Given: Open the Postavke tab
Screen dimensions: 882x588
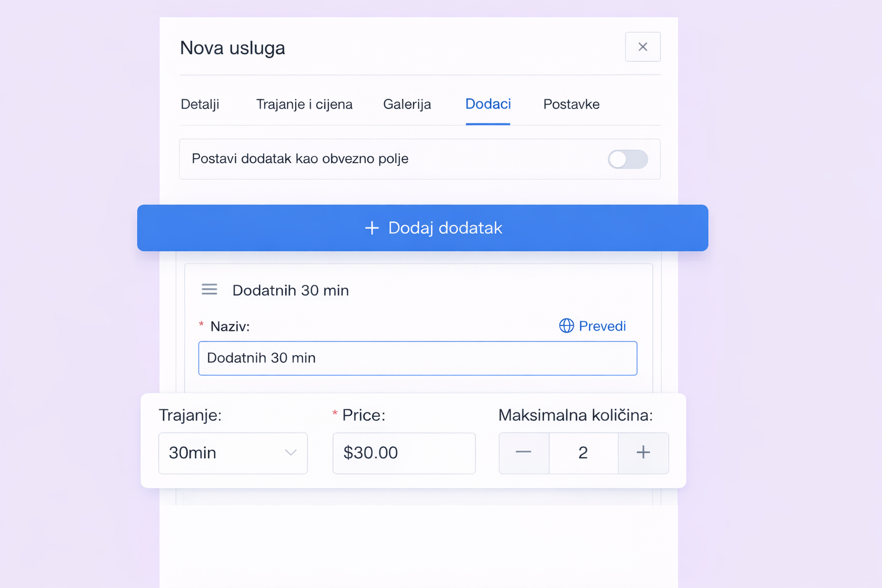Looking at the screenshot, I should tap(571, 105).
